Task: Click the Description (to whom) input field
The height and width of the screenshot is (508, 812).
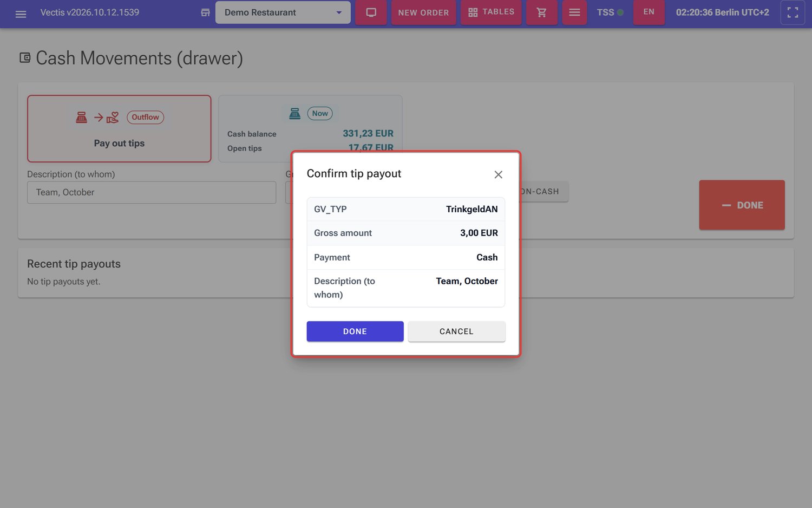Action: [x=152, y=192]
